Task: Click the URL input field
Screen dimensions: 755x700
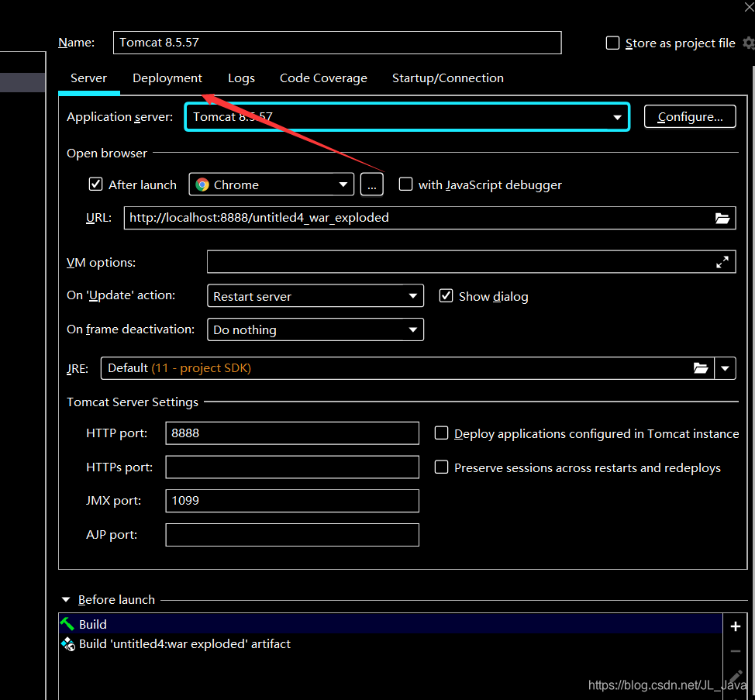Action: [x=429, y=218]
